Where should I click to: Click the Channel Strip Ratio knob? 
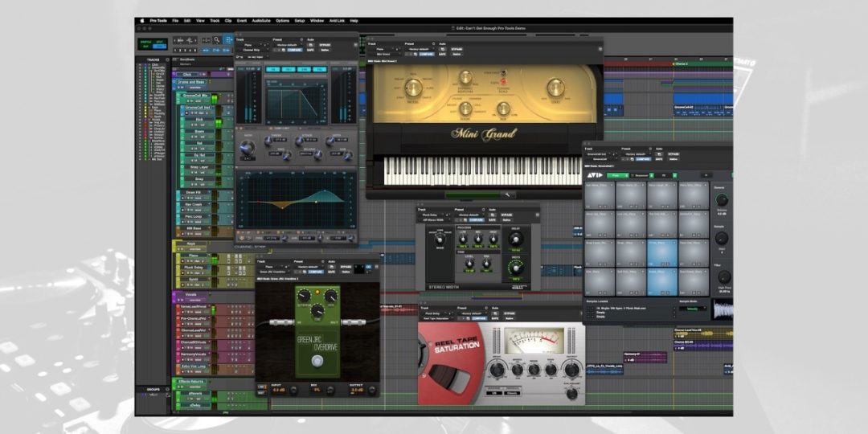tap(248, 148)
